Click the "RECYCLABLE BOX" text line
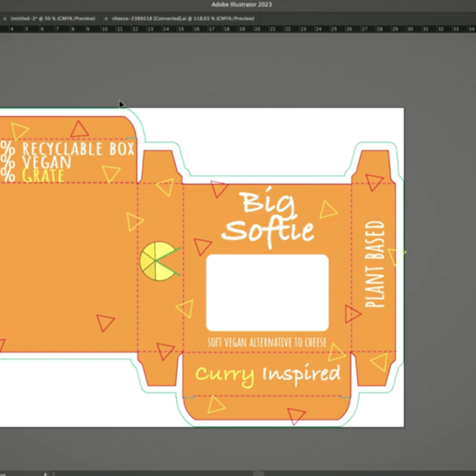This screenshot has width=476, height=476. pos(78,149)
